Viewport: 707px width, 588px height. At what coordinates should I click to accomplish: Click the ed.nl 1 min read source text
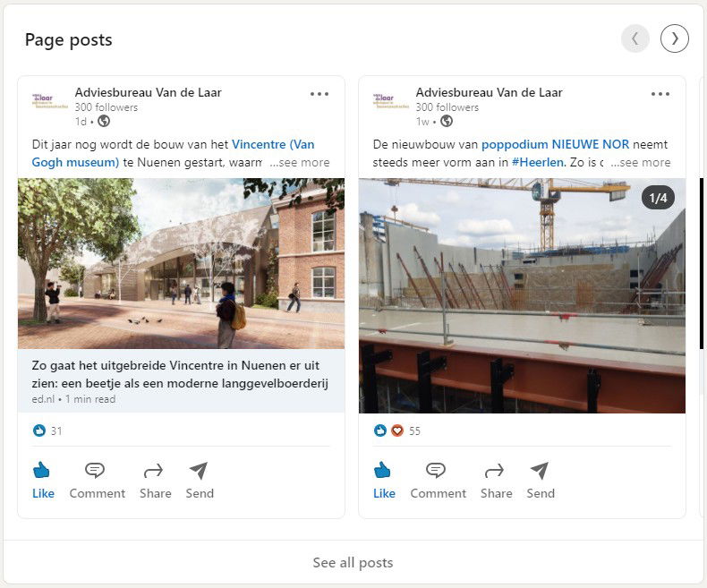tap(73, 399)
